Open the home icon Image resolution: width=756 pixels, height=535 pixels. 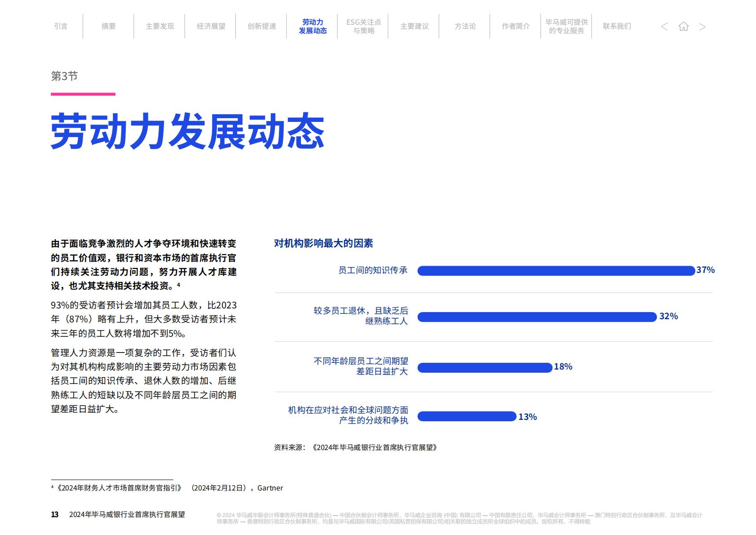683,27
